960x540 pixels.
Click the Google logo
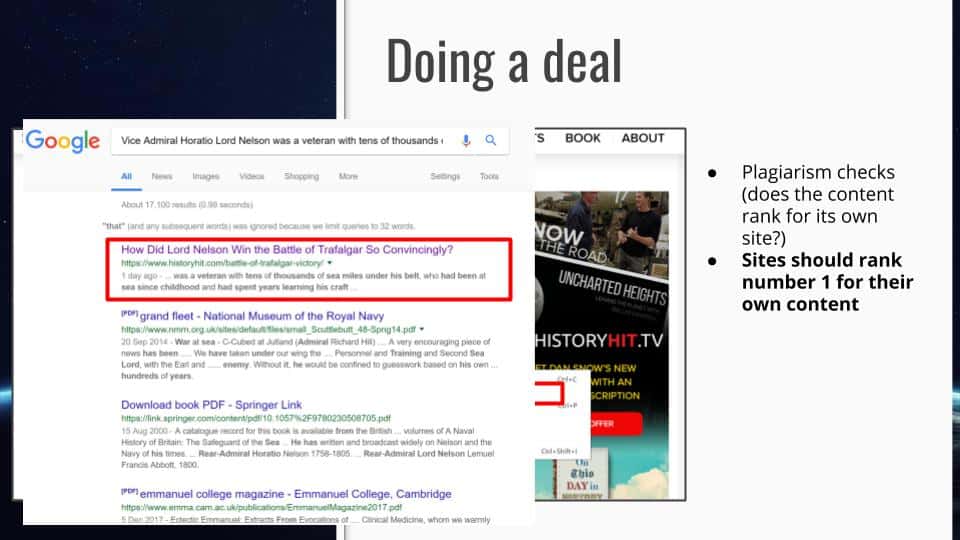coord(62,141)
